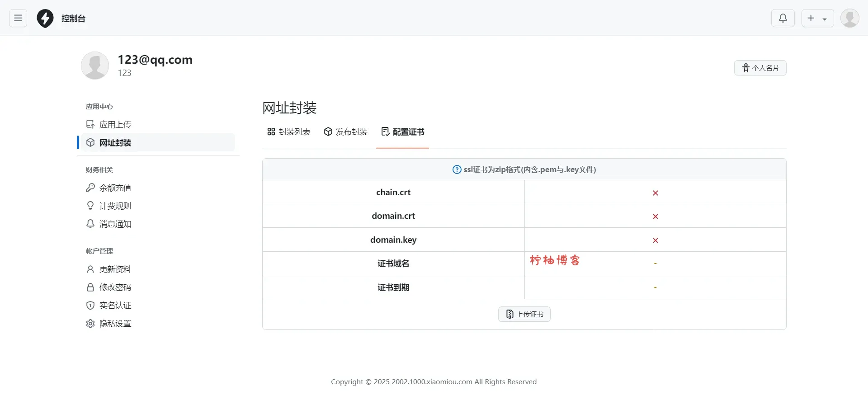Toggle the hamburger sidebar menu
Viewport: 868px width, 414px height.
(18, 18)
